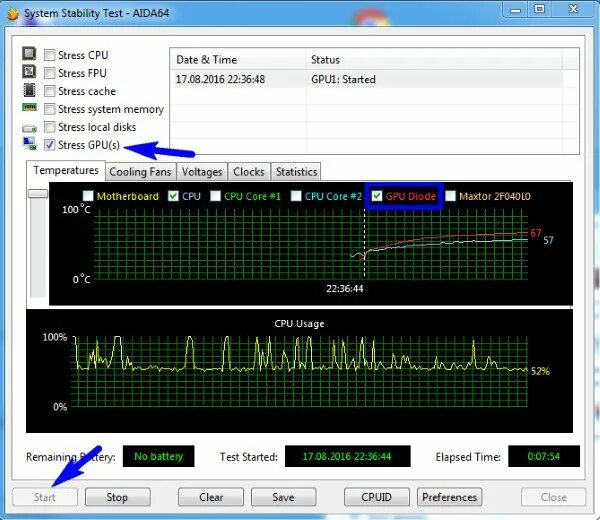The image size is (600, 520).
Task: Hide the CPU temperature graph line
Action: tap(173, 196)
